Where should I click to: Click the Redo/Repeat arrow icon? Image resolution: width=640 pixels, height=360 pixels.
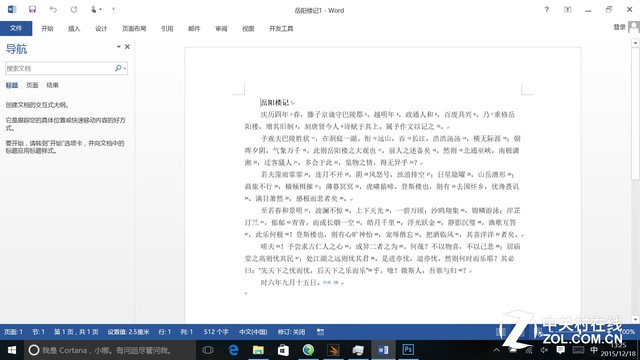click(x=74, y=9)
